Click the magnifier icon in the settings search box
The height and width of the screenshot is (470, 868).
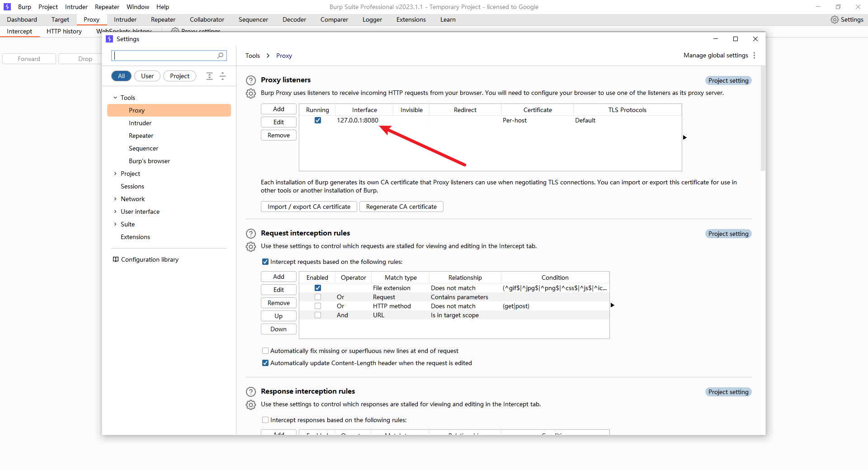pyautogui.click(x=220, y=56)
